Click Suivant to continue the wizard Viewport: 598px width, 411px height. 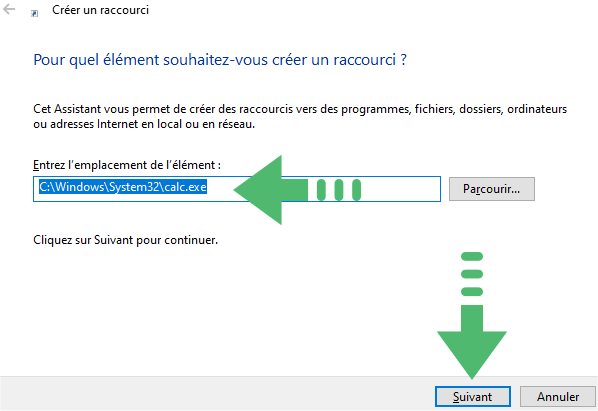[473, 397]
